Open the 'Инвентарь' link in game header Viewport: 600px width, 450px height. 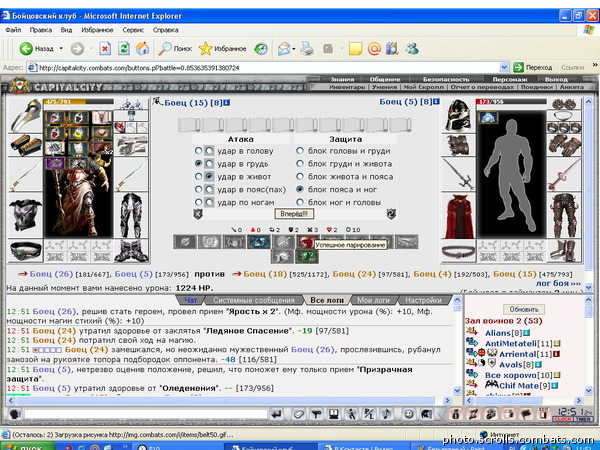pos(347,87)
